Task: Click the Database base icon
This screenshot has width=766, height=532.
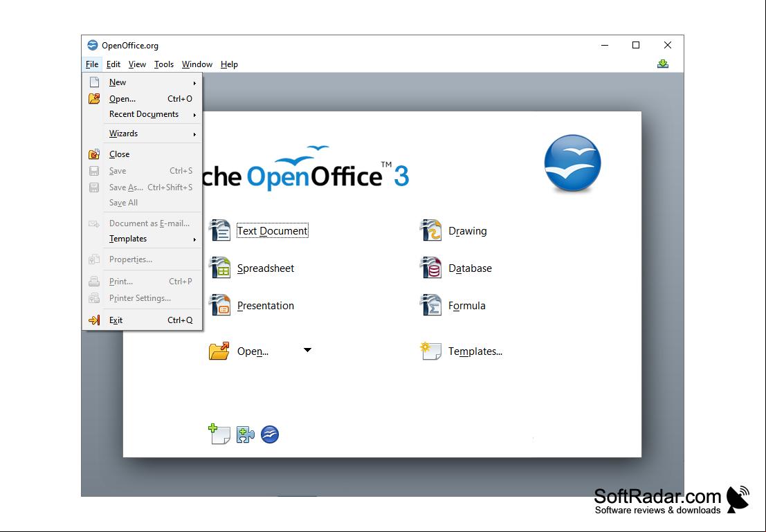Action: 431,268
